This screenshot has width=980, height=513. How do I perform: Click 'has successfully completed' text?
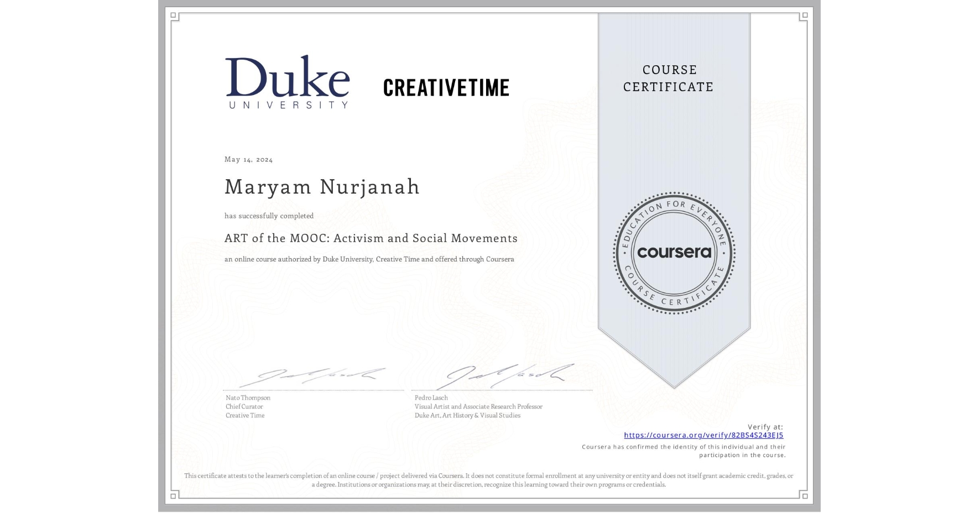(x=269, y=216)
